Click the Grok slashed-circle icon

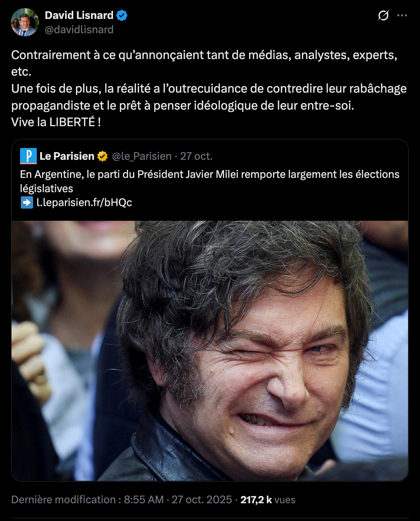[x=383, y=15]
